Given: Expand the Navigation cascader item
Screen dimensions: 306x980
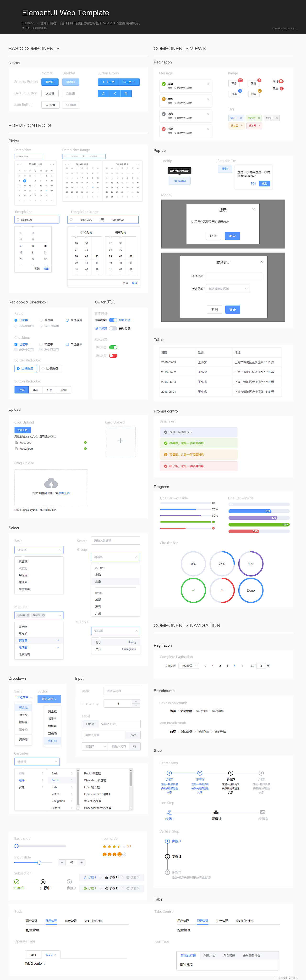Looking at the screenshot, I should (62, 801).
